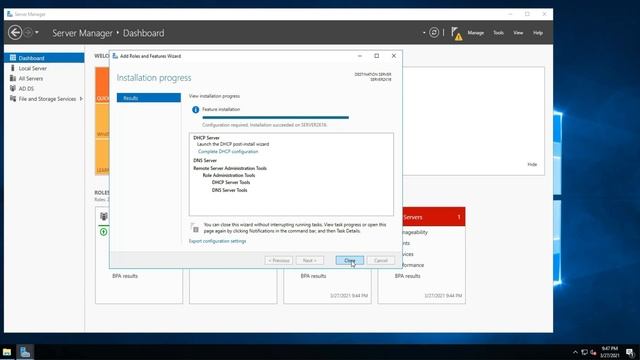Click the feature installation progress bar
640x360 pixels.
pyautogui.click(x=276, y=118)
